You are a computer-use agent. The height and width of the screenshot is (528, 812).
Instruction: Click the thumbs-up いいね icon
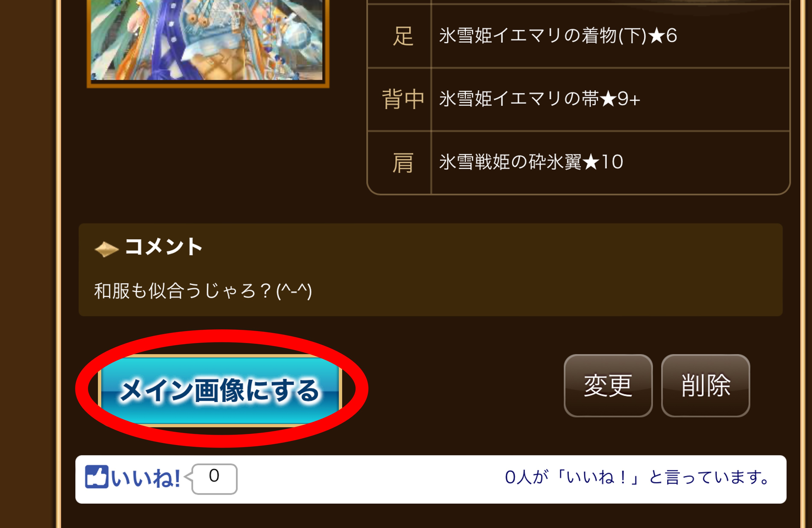click(97, 477)
